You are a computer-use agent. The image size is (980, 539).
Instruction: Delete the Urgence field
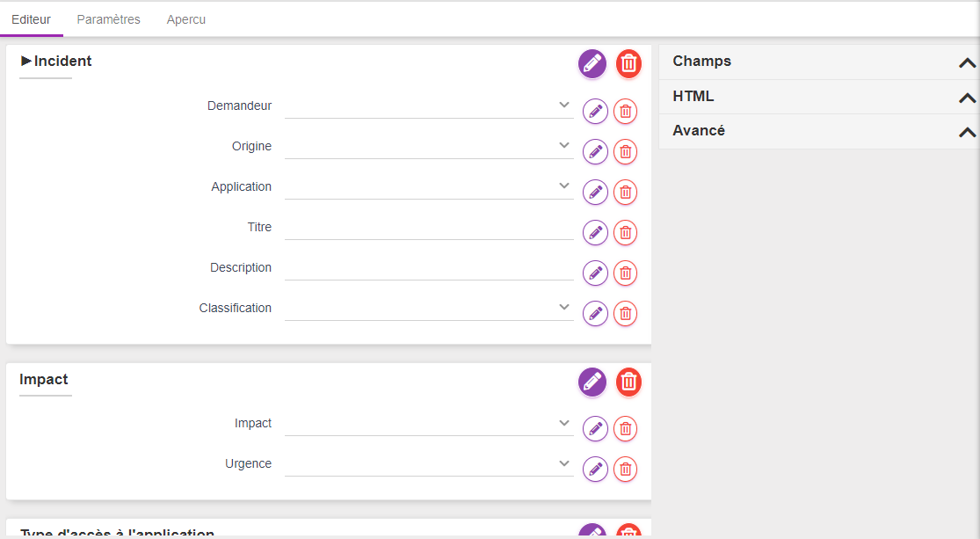click(625, 470)
